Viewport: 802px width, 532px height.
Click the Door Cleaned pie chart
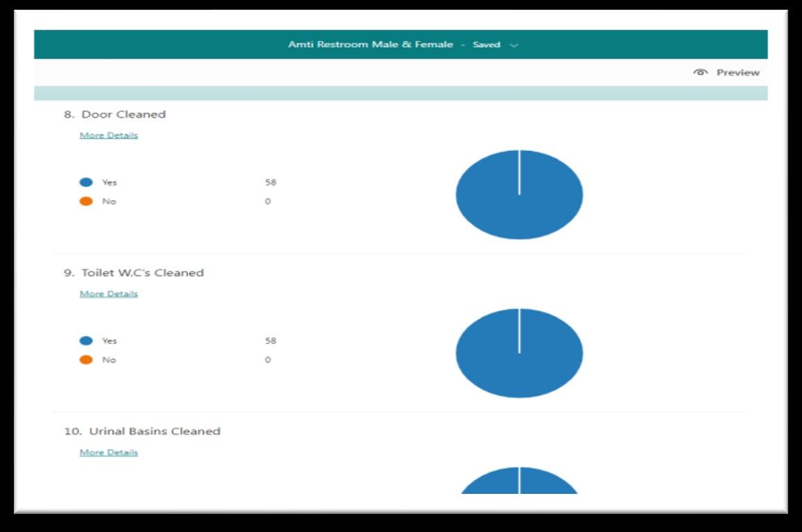coord(519,194)
